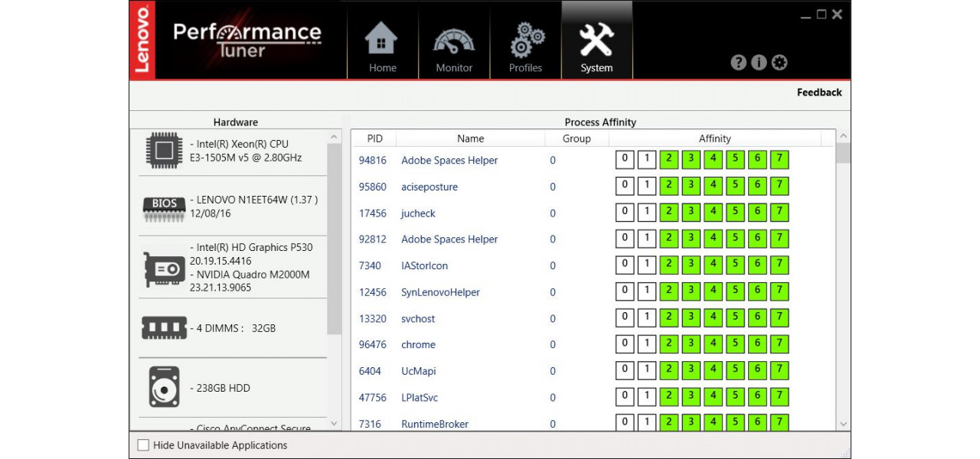Toggle core 7 for chrome
Viewport: 980px width, 459px height.
click(779, 344)
